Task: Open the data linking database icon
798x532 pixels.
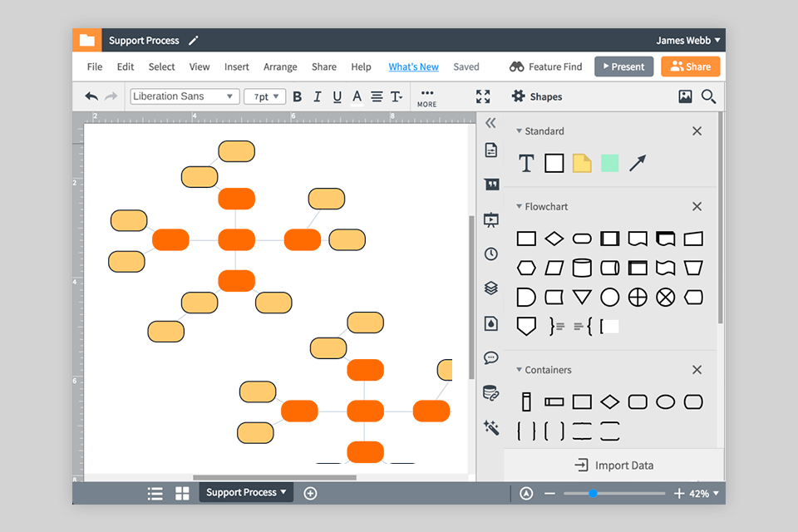Action: tap(491, 393)
